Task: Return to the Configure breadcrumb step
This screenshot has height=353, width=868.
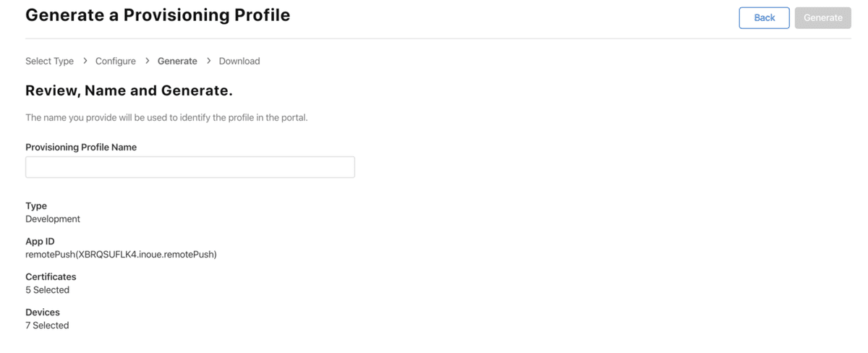Action: point(116,61)
